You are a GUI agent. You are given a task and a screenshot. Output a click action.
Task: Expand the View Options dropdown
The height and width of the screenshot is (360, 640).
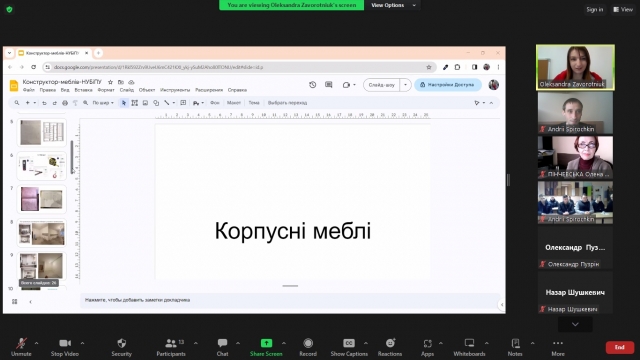(393, 5)
